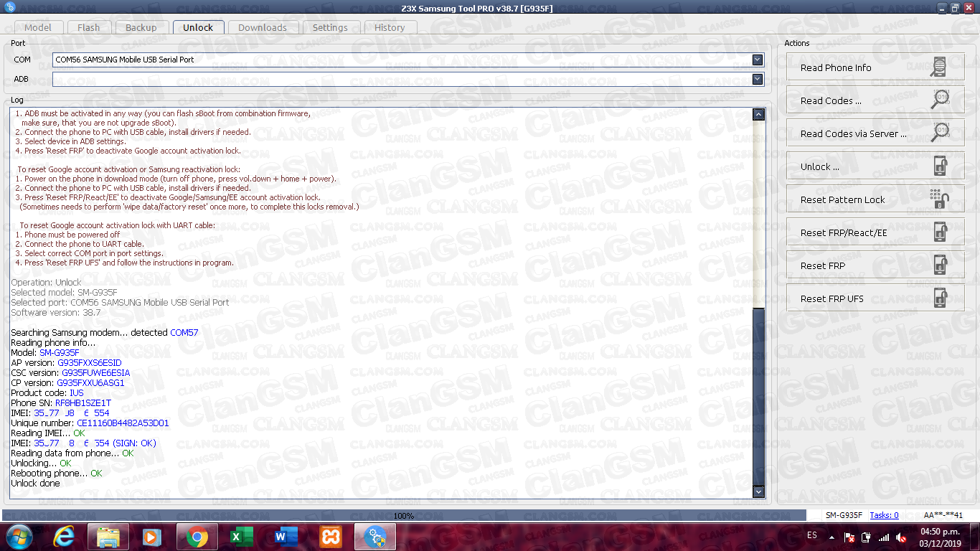Open the Backup tab

click(141, 27)
